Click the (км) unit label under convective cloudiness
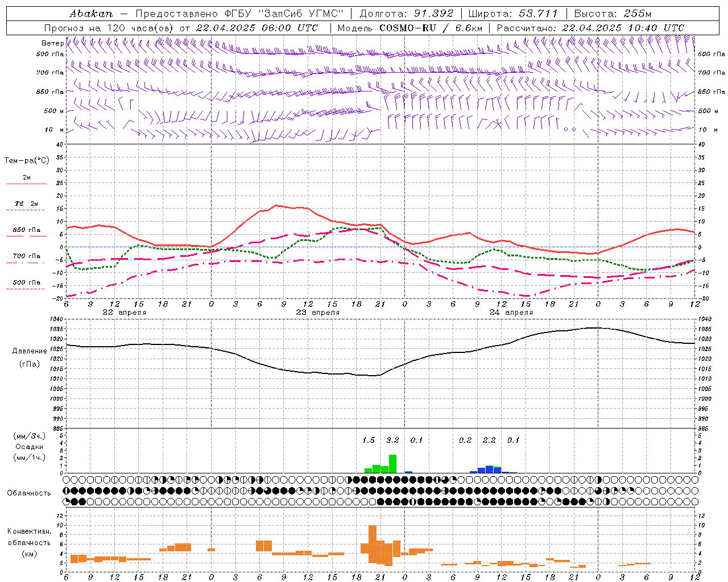This screenshot has width=728, height=582. point(29,554)
